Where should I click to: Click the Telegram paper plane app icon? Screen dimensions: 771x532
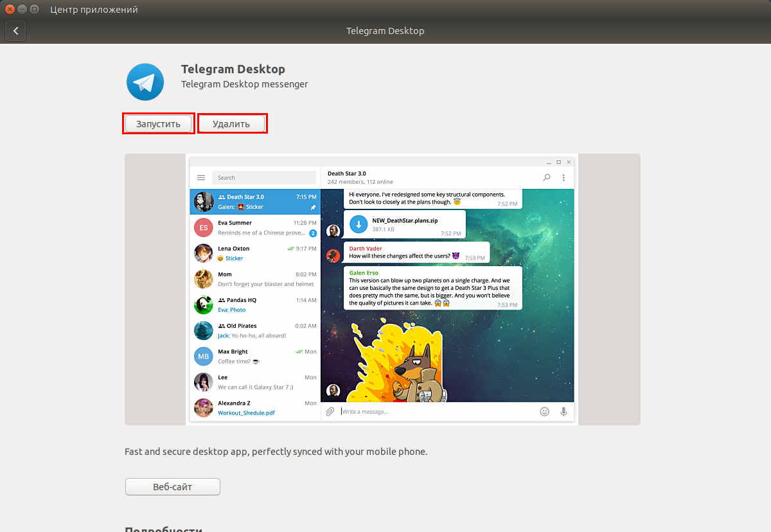coord(145,82)
